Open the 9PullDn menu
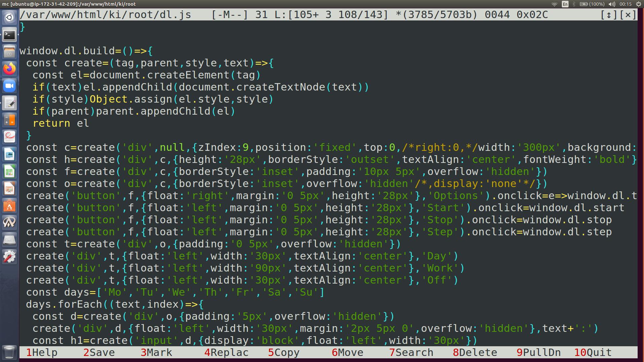Screen dimensions: 644x362 point(539,353)
